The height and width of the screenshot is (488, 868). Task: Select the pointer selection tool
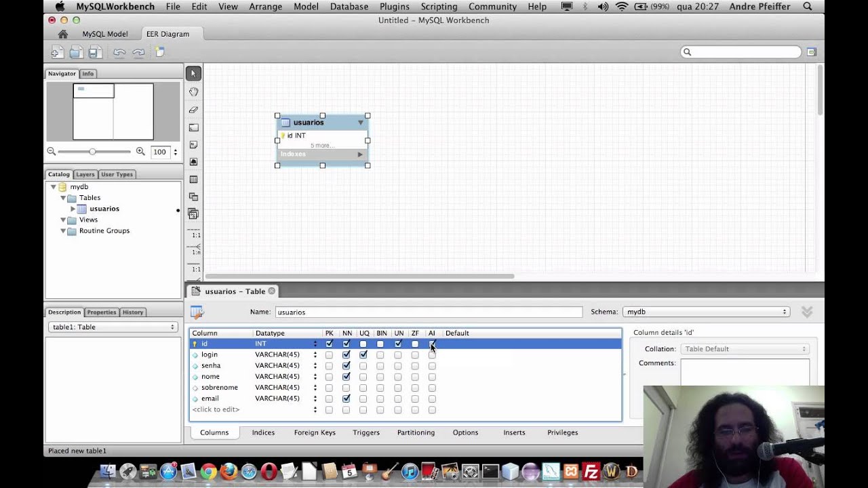(193, 73)
